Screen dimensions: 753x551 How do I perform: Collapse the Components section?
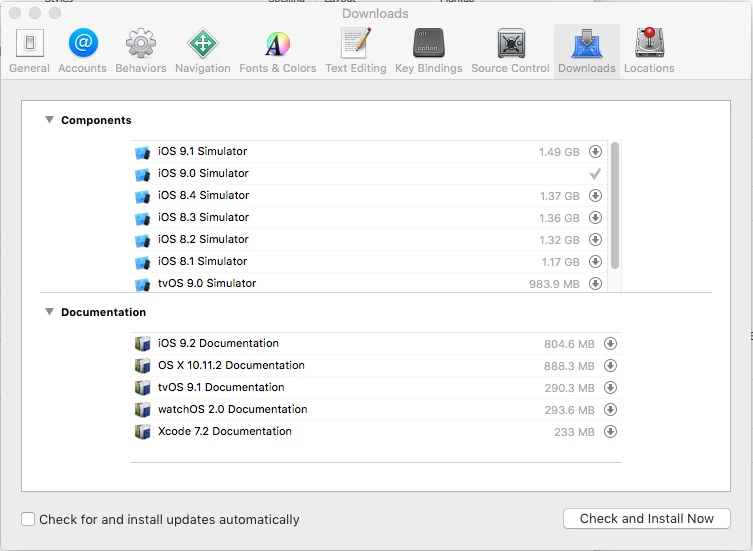click(x=49, y=120)
